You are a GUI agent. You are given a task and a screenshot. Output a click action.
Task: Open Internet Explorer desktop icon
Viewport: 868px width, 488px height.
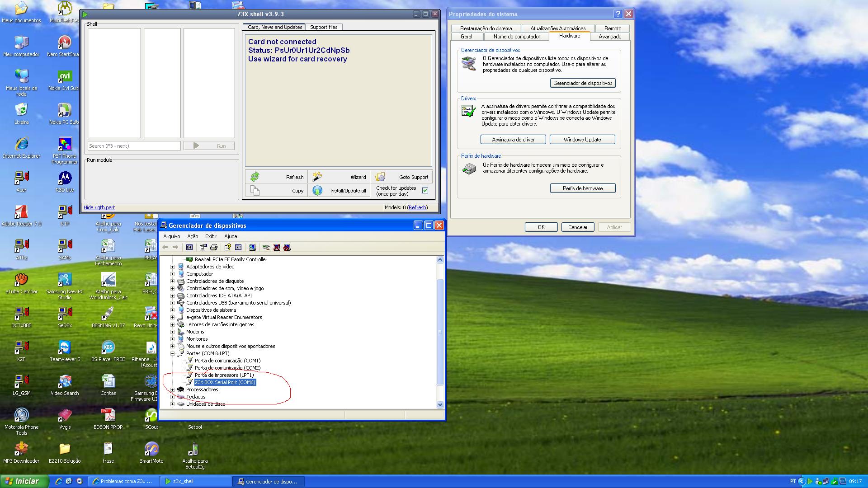[x=21, y=148]
